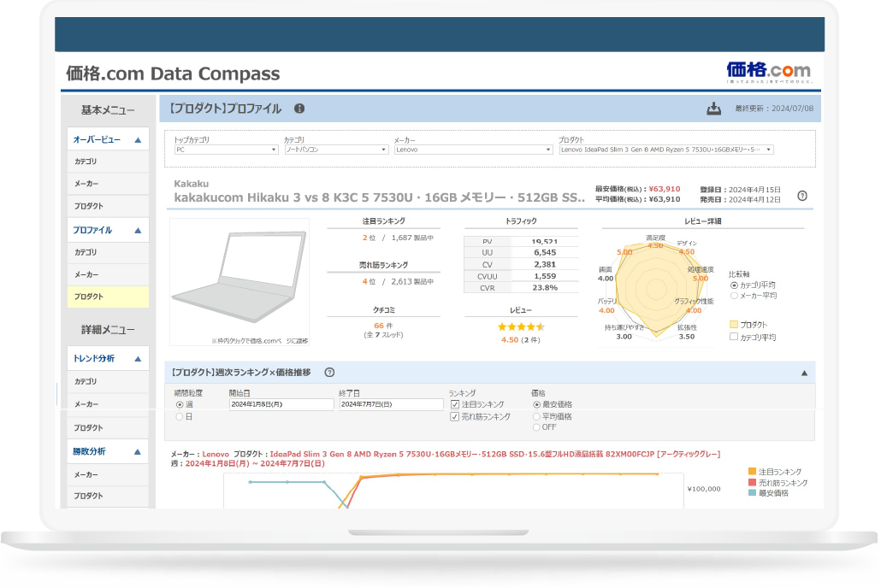Click the 最安価格 ¥63,910 text

(638, 189)
